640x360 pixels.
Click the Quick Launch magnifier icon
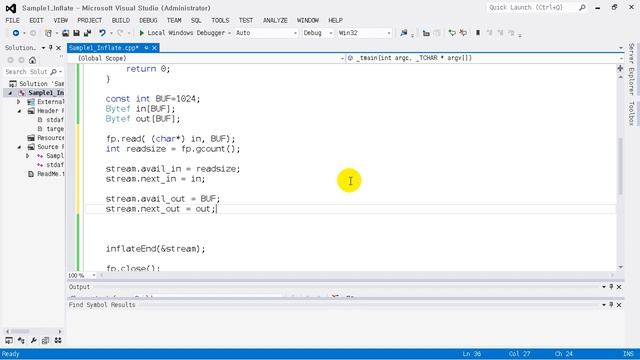click(582, 7)
